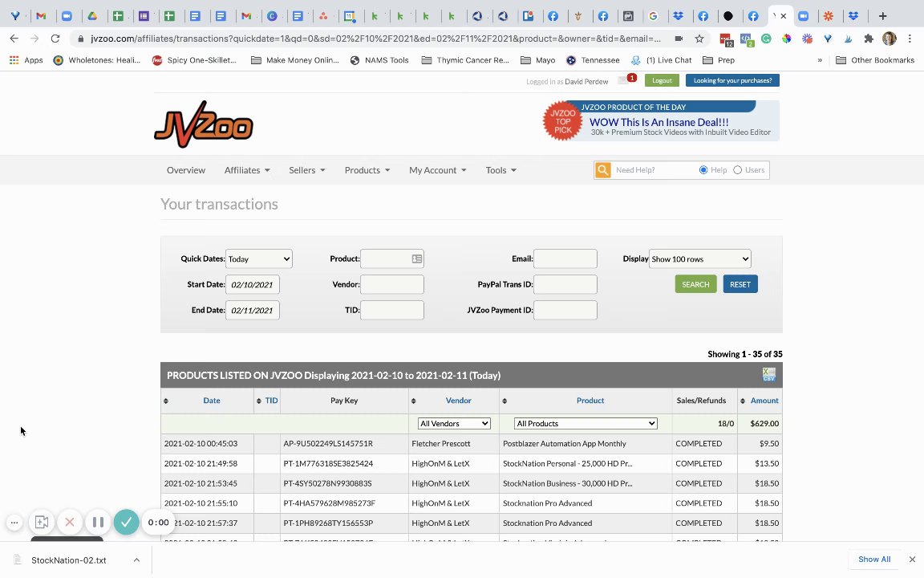Open the message notification icon
Image resolution: width=924 pixels, height=578 pixels.
click(x=625, y=80)
